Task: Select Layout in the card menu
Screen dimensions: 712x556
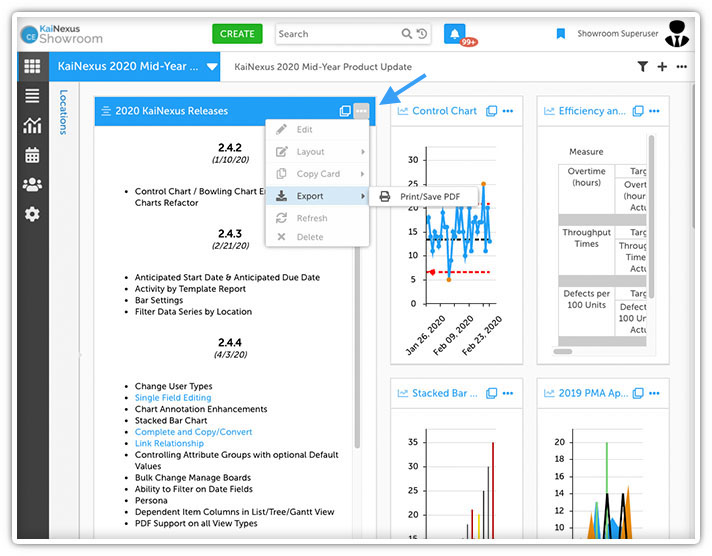Action: (317, 152)
